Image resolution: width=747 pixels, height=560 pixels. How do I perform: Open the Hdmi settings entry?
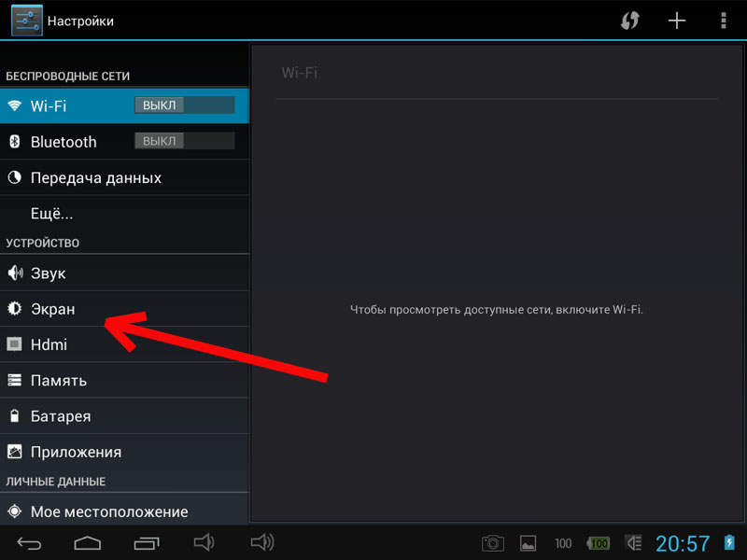[x=49, y=344]
